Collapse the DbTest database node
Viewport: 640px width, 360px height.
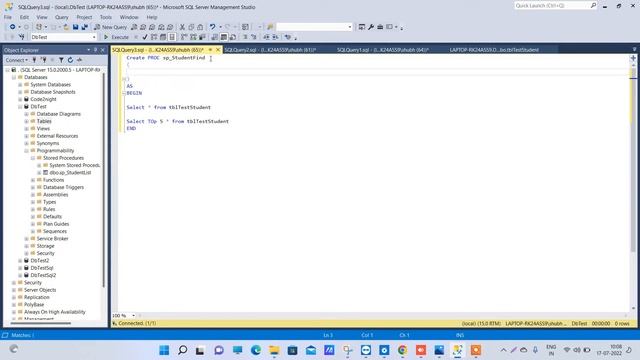20,107
